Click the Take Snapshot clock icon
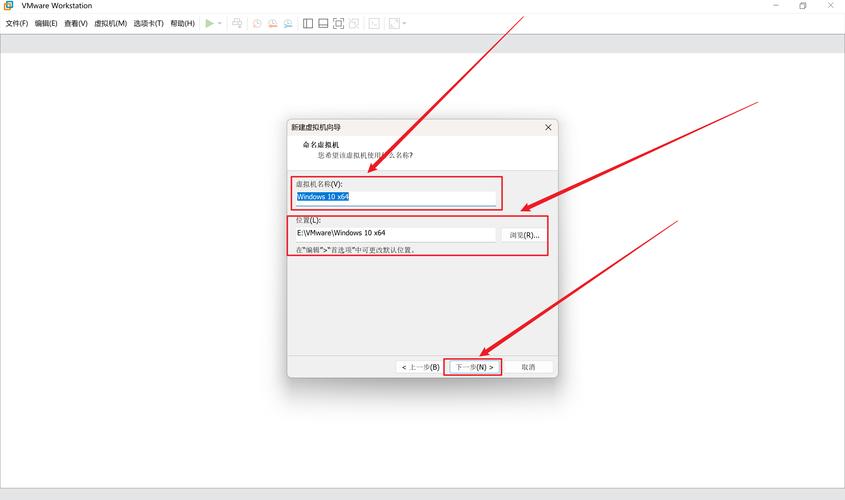The height and width of the screenshot is (500, 845). click(257, 23)
